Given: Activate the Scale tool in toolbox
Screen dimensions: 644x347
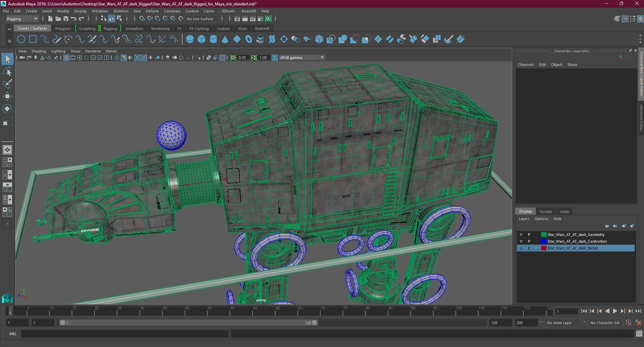Looking at the screenshot, I should click(7, 121).
